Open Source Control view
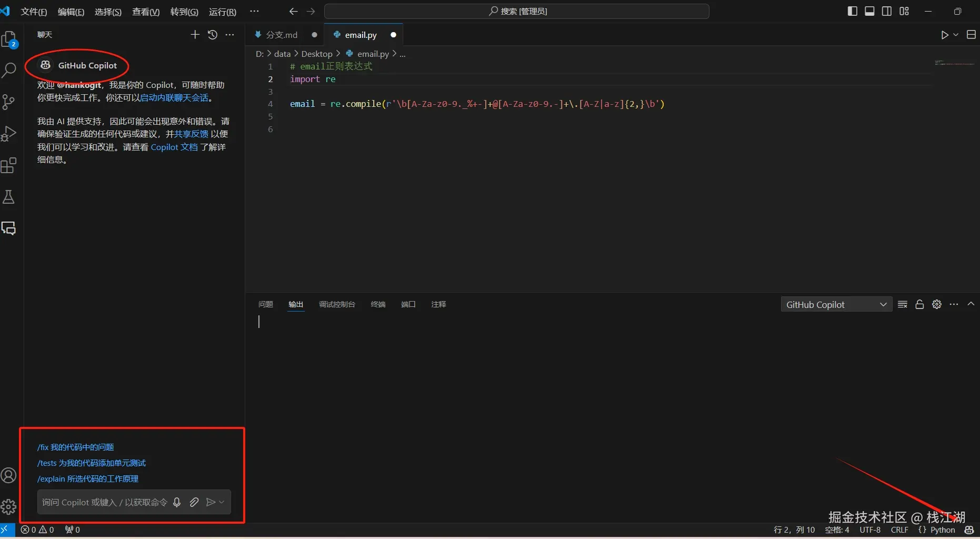The image size is (980, 539). pos(9,102)
